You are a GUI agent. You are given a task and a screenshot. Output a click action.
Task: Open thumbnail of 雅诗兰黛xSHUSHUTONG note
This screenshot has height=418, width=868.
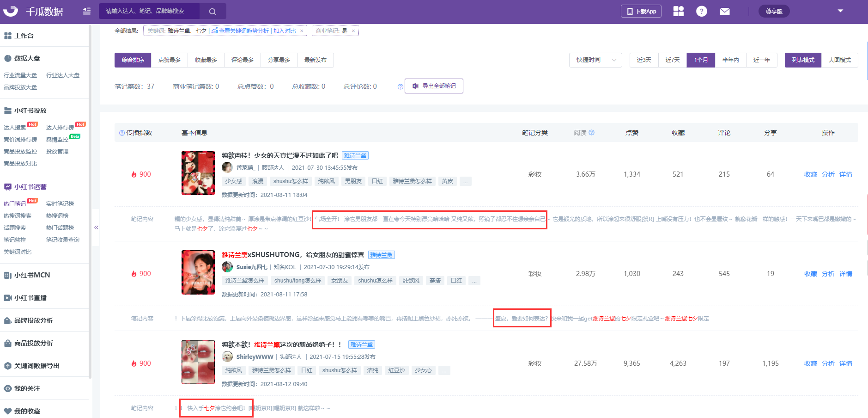198,272
